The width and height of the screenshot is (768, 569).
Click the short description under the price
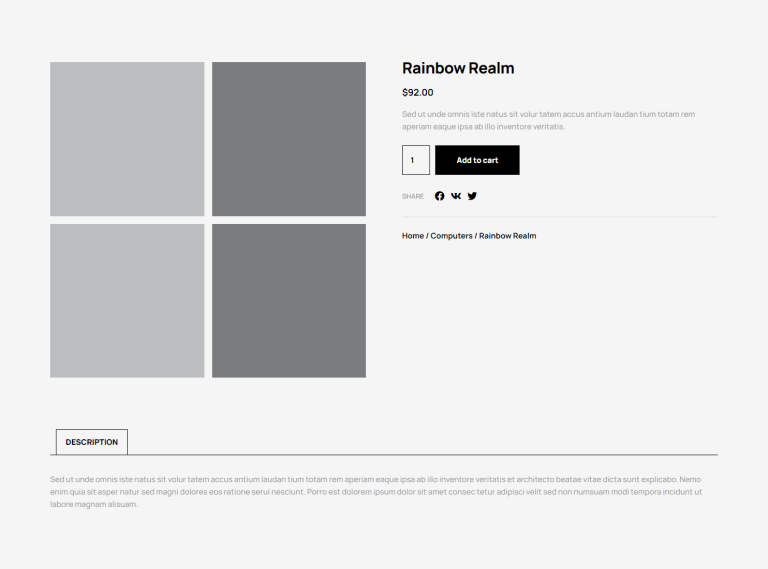[x=548, y=120]
